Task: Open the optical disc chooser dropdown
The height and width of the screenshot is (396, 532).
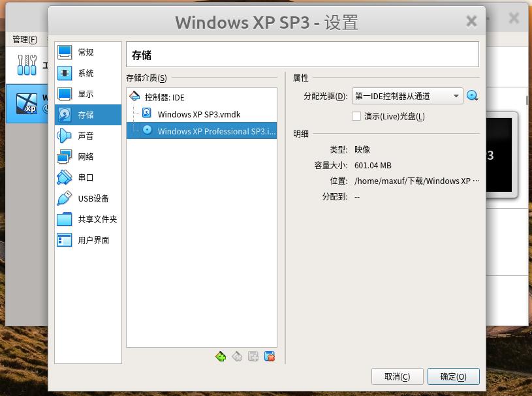Action: (472, 95)
